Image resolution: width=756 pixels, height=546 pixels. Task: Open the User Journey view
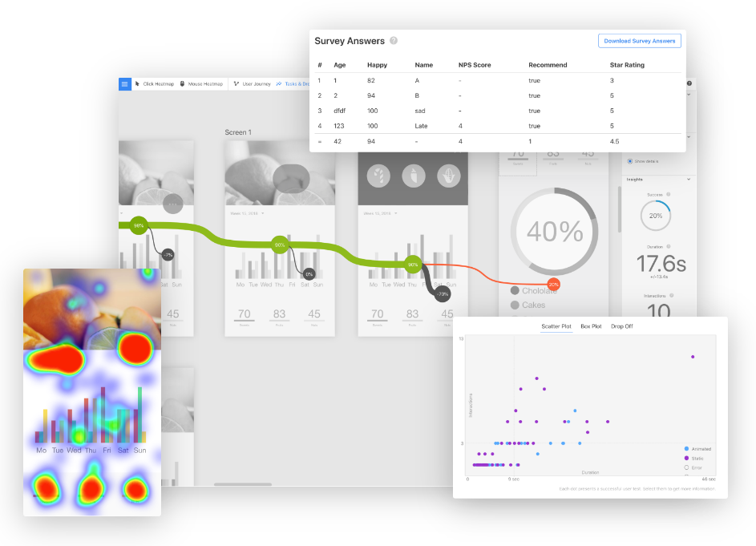point(253,84)
